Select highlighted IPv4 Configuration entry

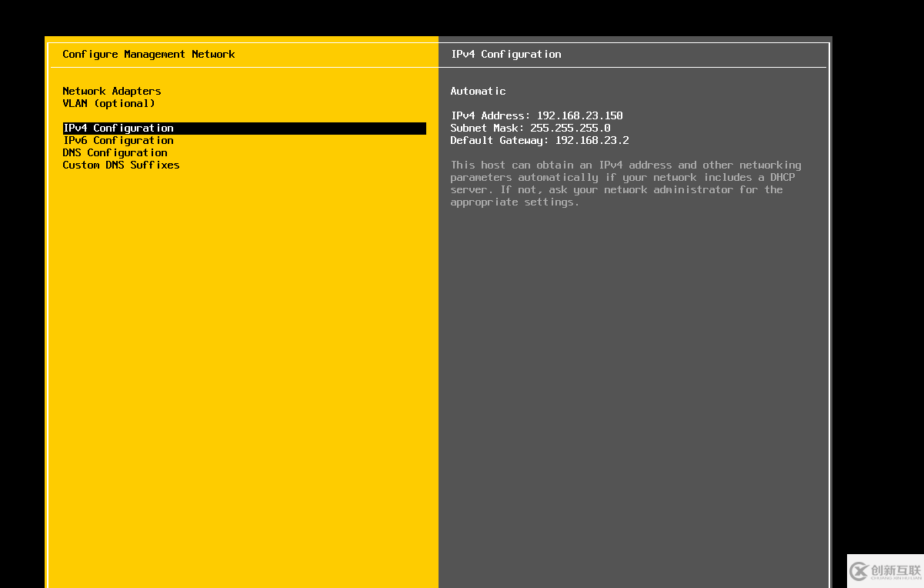tap(245, 128)
